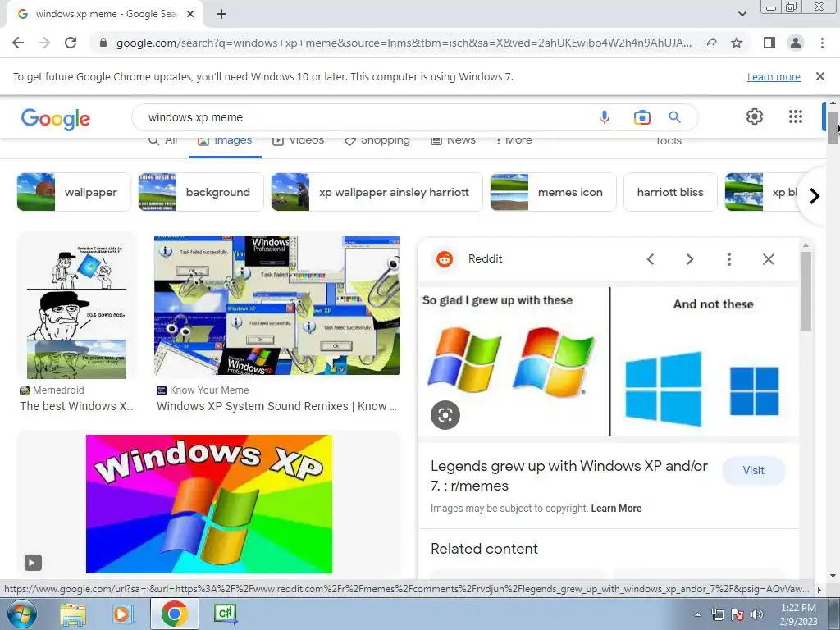
Task: Open the Memedroid comic thumbnail
Action: tap(76, 307)
